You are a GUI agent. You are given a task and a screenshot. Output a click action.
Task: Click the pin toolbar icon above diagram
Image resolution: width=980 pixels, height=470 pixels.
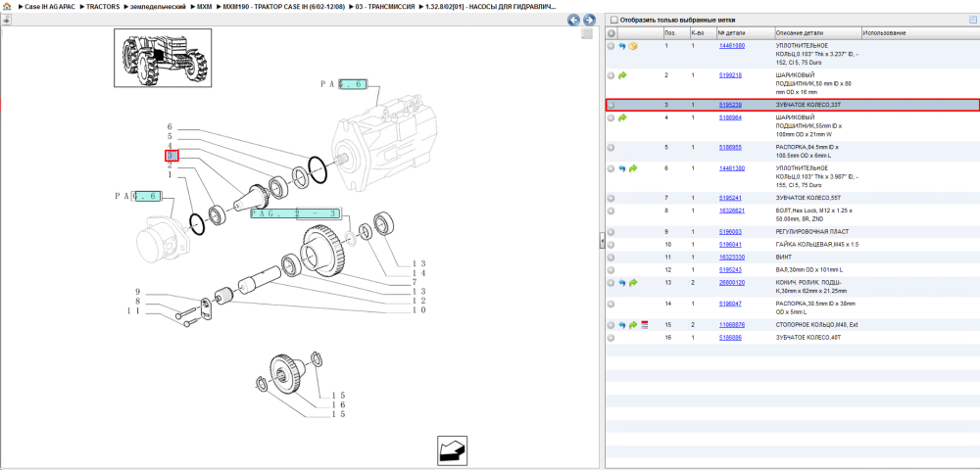click(x=6, y=20)
